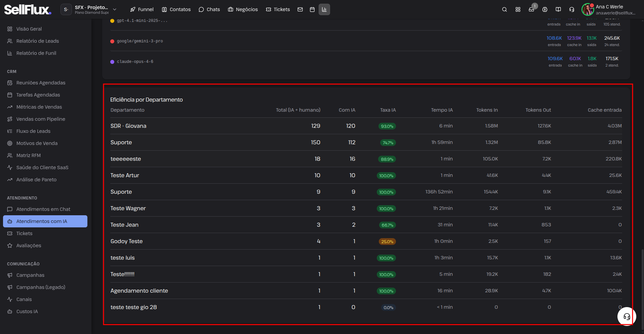Open Saúde do Cliente SaaS
This screenshot has height=334, width=644.
pos(45,168)
